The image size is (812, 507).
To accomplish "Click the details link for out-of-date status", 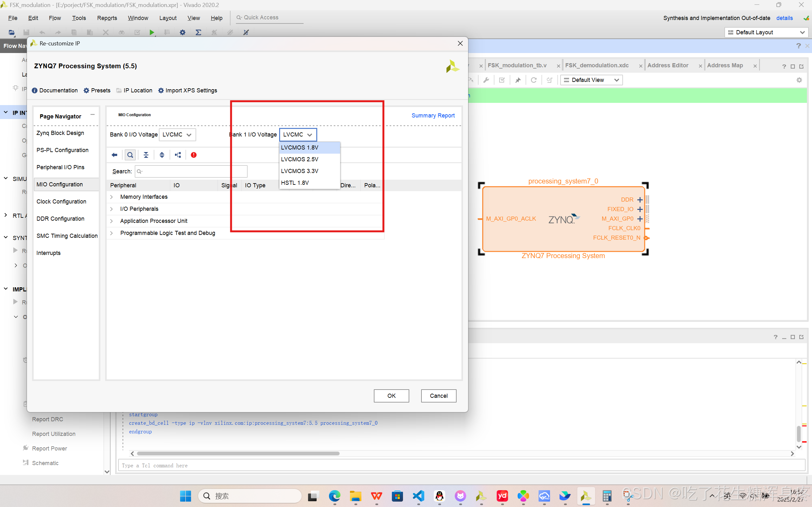I will (x=784, y=18).
